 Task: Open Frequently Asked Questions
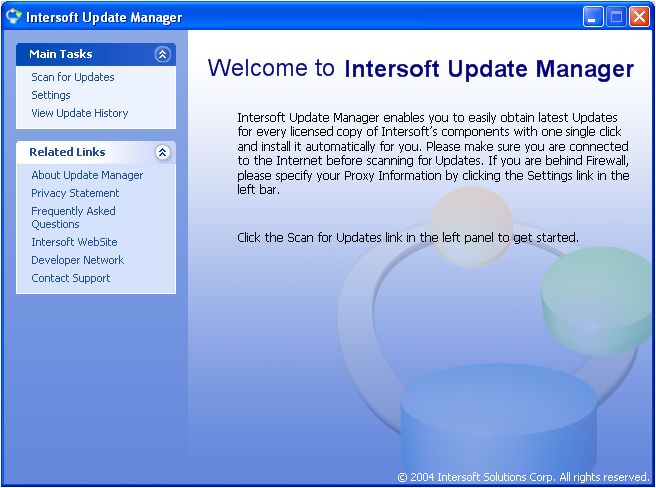[x=73, y=217]
